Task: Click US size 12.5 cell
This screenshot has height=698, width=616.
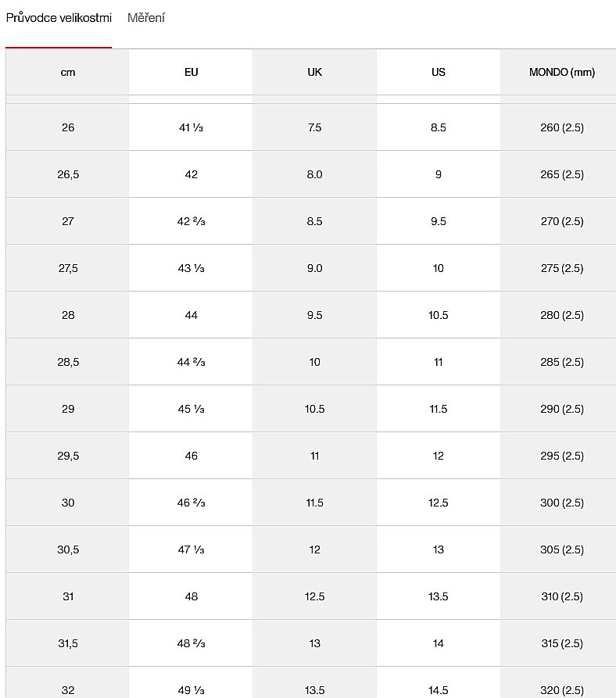Action: pyautogui.click(x=439, y=503)
